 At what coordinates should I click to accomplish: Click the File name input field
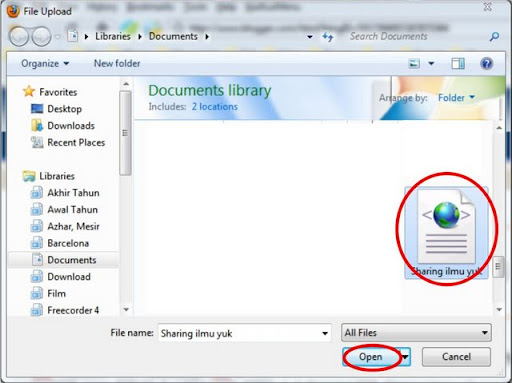[x=245, y=333]
